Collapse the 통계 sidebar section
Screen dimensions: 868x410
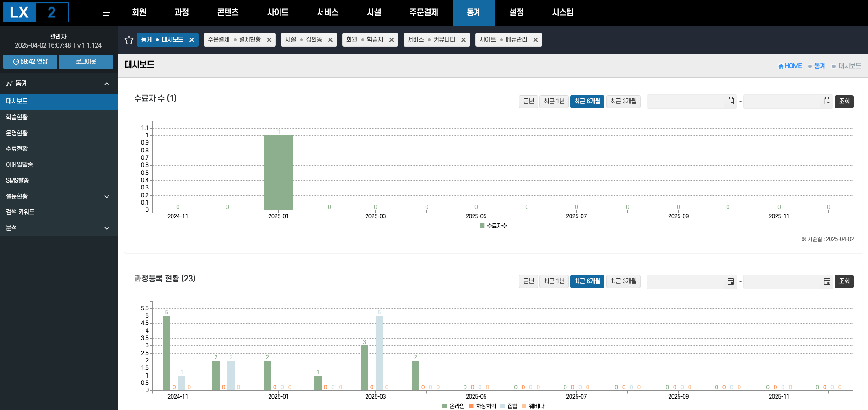pos(107,84)
